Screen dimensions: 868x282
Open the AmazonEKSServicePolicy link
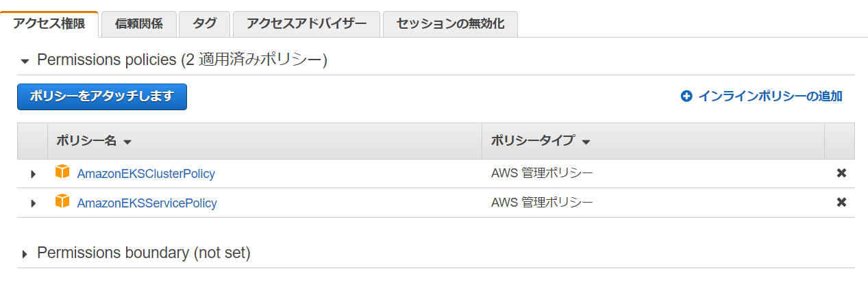147,203
